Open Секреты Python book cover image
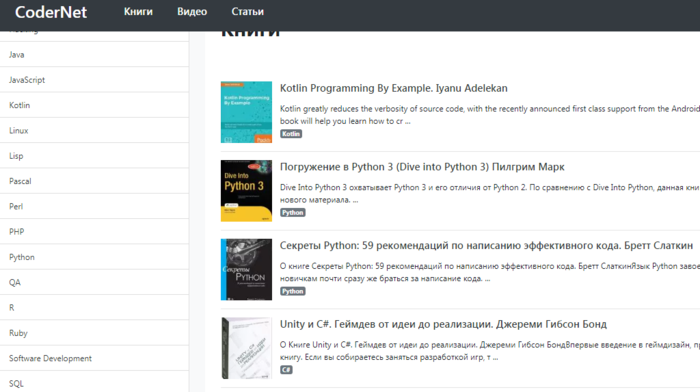Image resolution: width=700 pixels, height=392 pixels. (246, 269)
